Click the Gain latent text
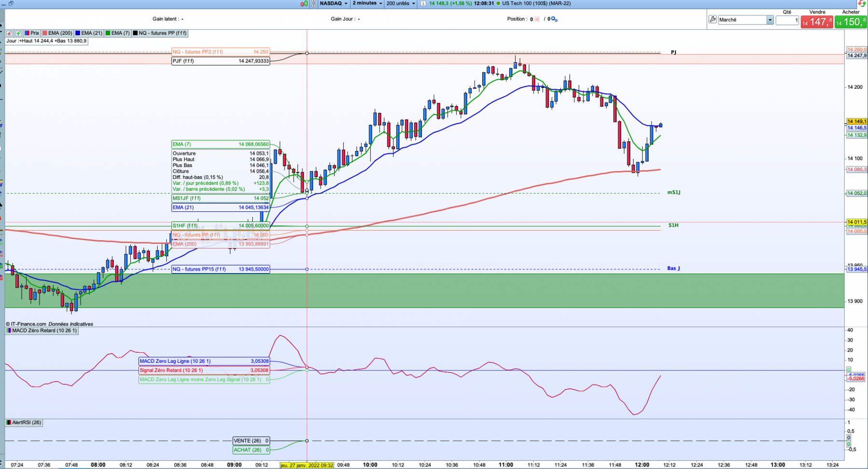 tap(168, 19)
